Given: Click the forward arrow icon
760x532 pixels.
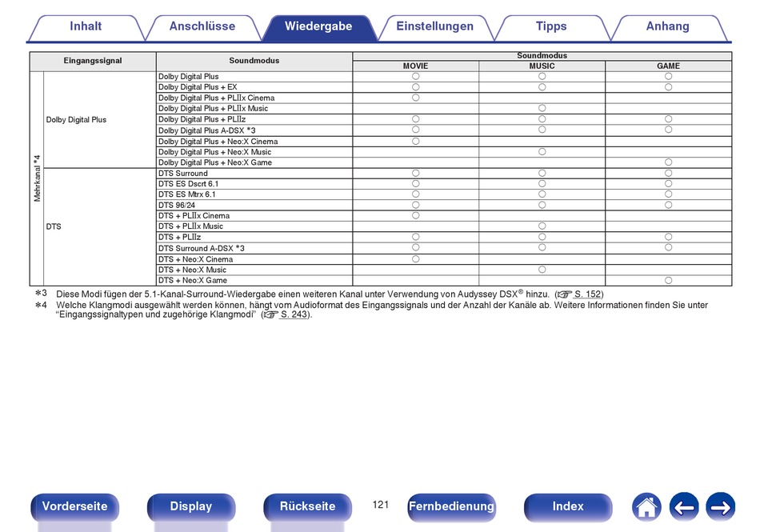Looking at the screenshot, I should pos(720,507).
